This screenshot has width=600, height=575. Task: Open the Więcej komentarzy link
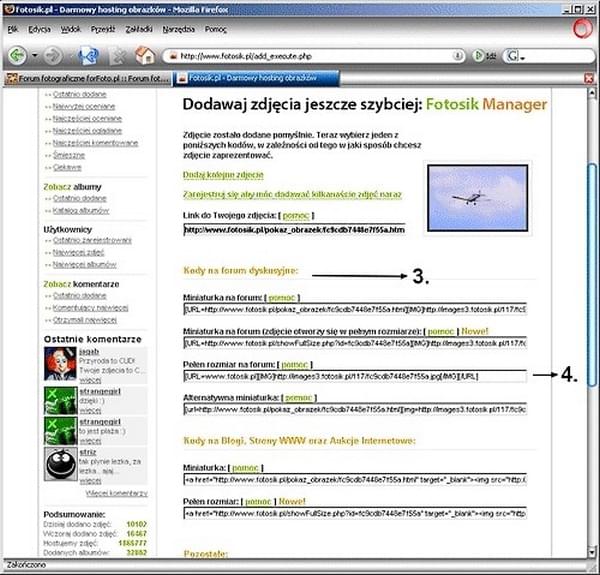pos(117,494)
